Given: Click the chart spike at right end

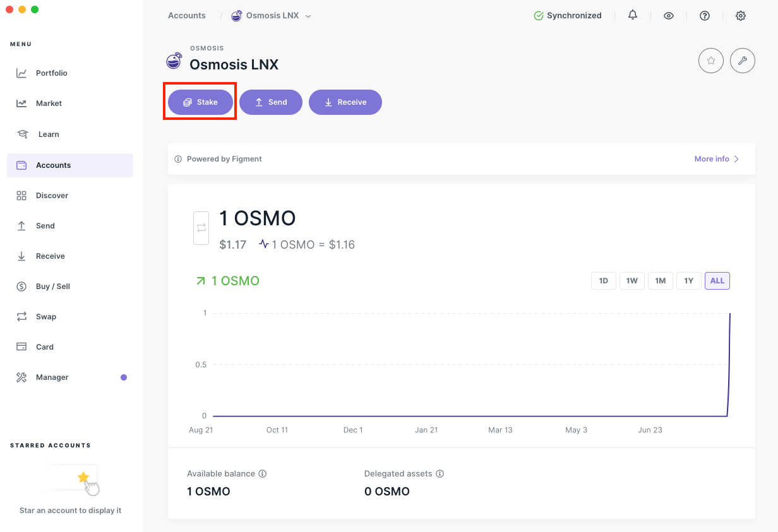Looking at the screenshot, I should [x=729, y=364].
